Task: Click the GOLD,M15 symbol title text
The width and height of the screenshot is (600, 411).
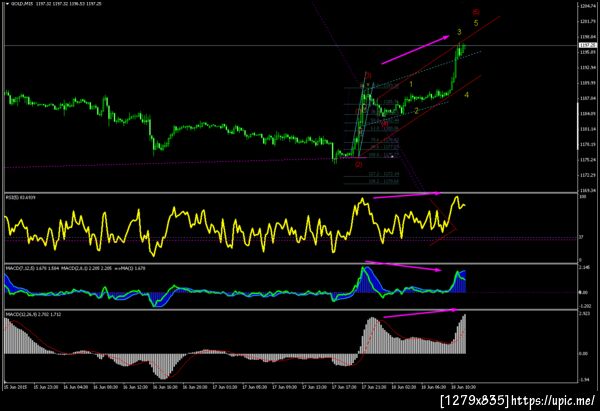Action: point(22,4)
